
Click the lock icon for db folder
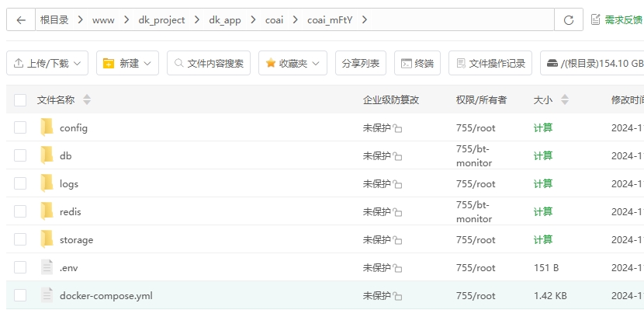point(397,156)
